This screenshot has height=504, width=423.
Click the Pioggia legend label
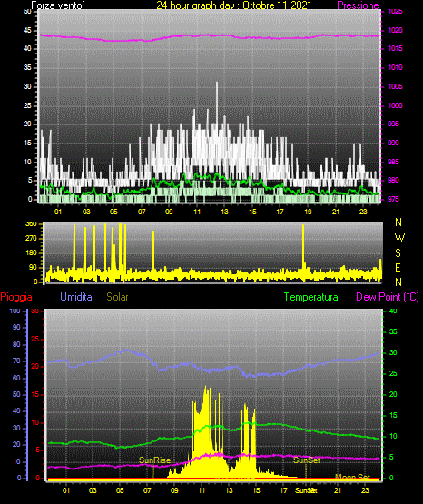(x=16, y=297)
